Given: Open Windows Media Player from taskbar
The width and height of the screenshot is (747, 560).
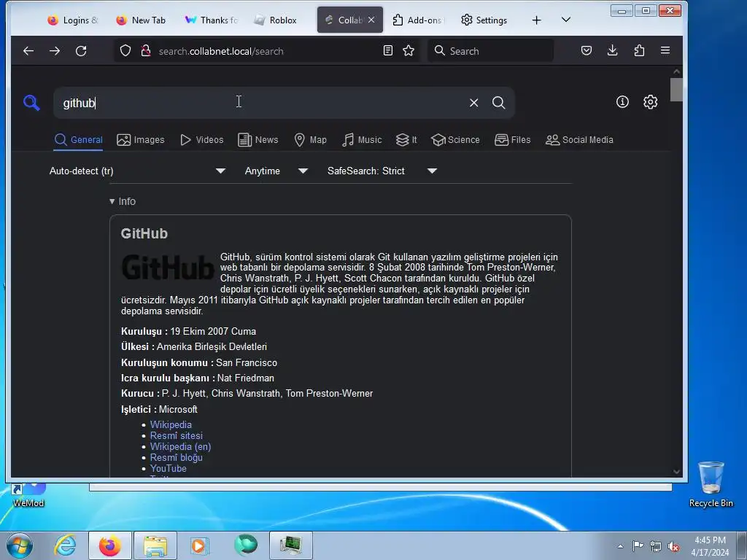Looking at the screenshot, I should pyautogui.click(x=200, y=545).
